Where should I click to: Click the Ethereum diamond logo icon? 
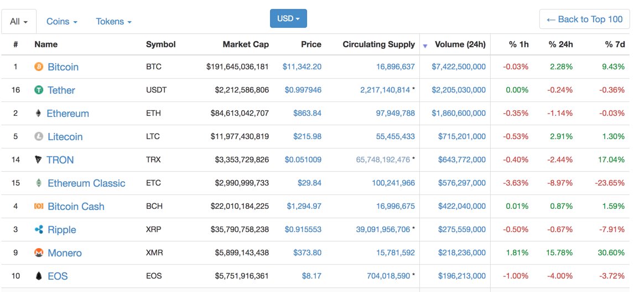[38, 113]
